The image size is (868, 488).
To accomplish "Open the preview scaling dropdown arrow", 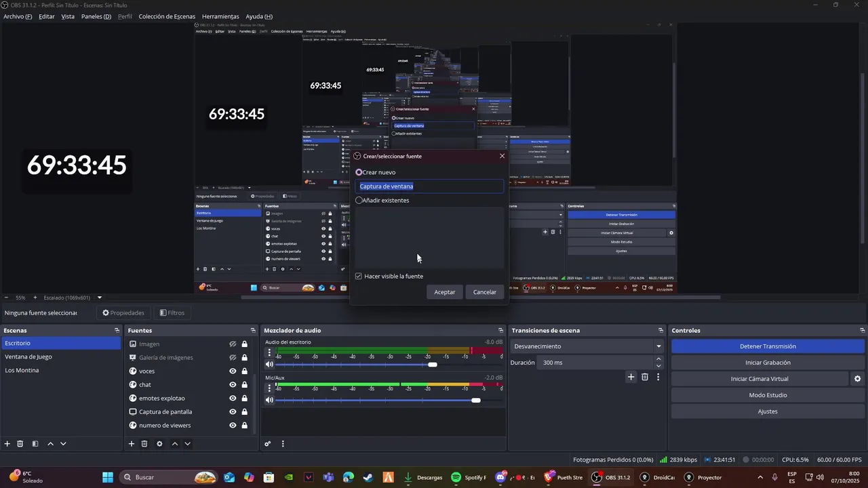I will click(x=99, y=298).
